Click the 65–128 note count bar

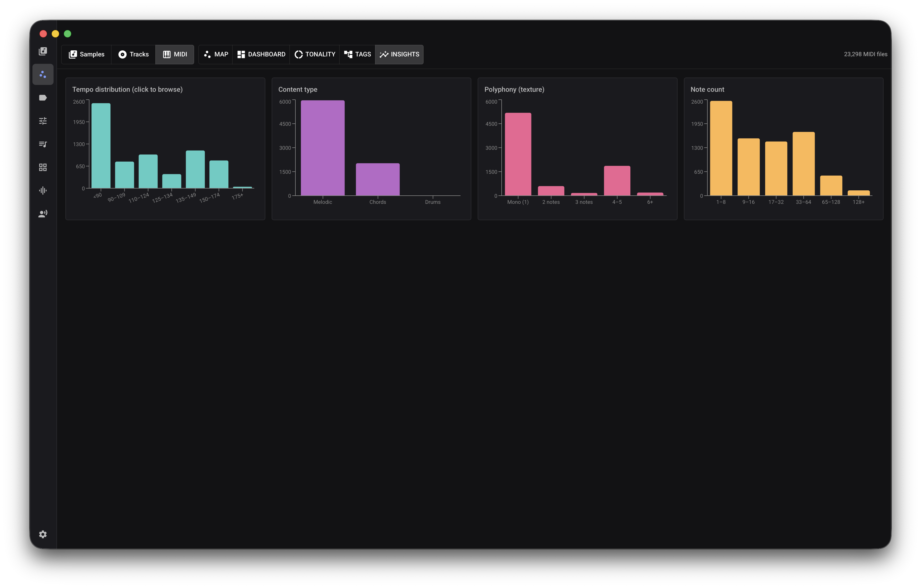point(832,185)
